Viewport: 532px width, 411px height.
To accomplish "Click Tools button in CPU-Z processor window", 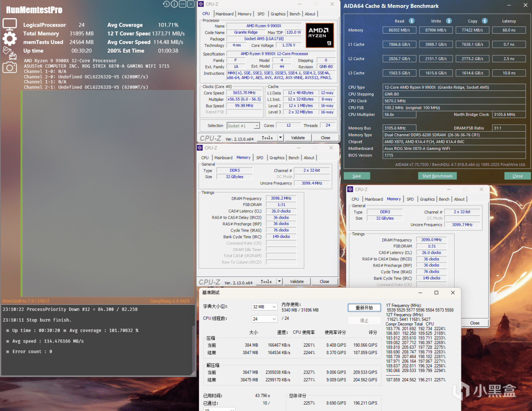I will coord(267,138).
